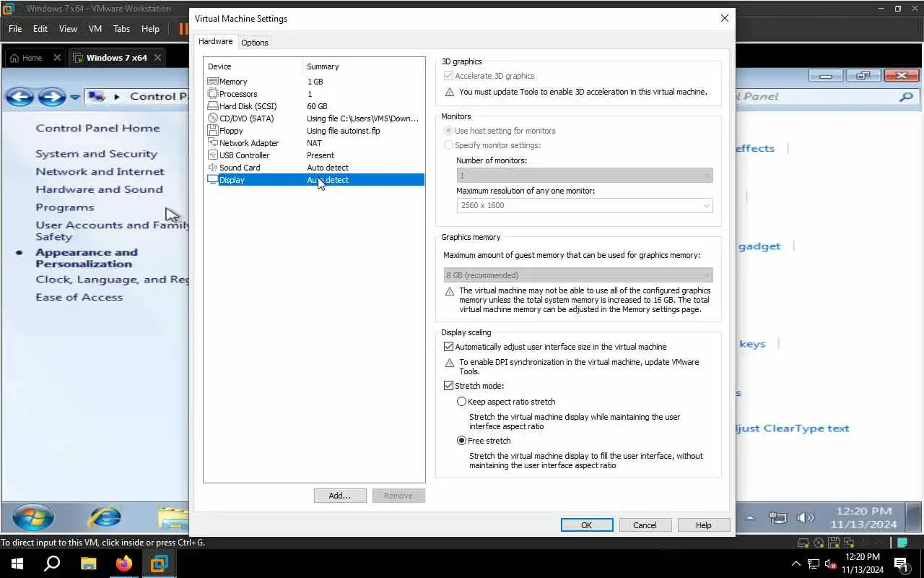This screenshot has width=924, height=578.
Task: Click the OK button
Action: [x=587, y=525]
